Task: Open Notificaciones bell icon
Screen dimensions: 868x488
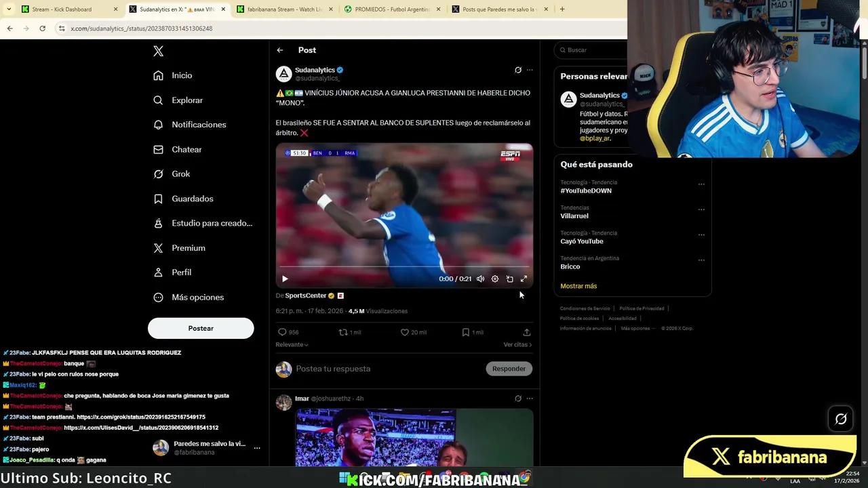Action: pyautogui.click(x=158, y=125)
